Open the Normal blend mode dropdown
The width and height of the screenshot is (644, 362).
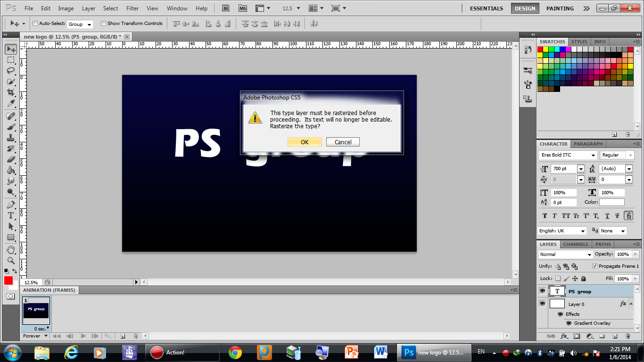(589, 255)
